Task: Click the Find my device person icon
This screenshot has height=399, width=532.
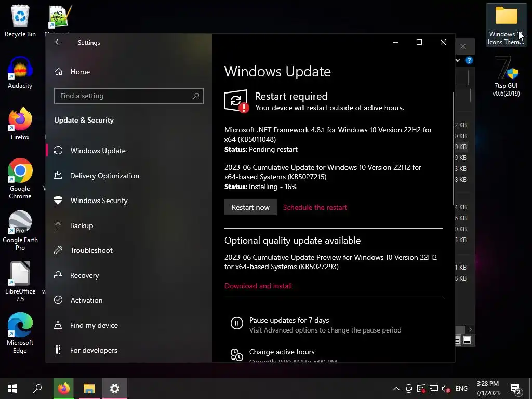Action: 58,325
